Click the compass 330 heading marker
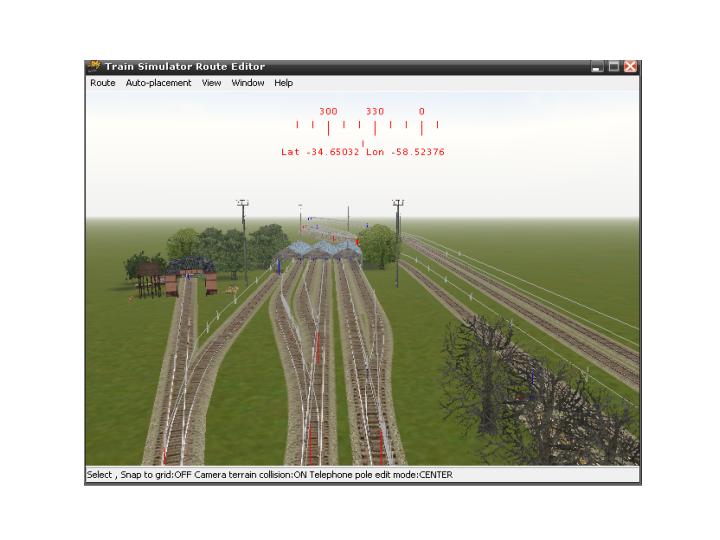The width and height of the screenshot is (720, 540). tap(375, 112)
